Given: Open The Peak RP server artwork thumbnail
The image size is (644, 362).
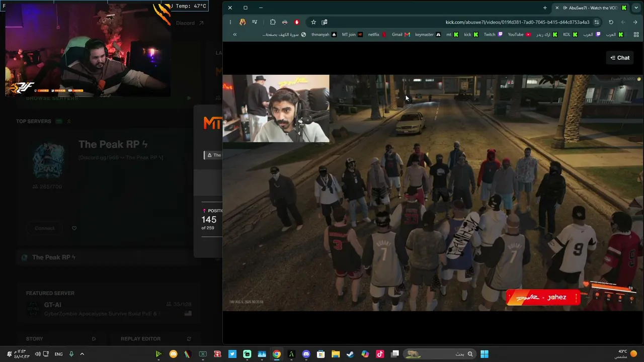Looking at the screenshot, I should [48, 160].
